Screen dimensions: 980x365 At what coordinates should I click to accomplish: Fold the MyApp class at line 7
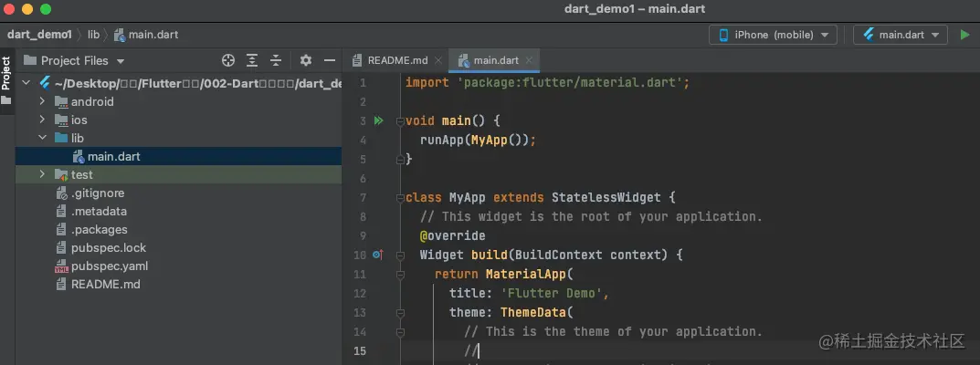(x=400, y=198)
